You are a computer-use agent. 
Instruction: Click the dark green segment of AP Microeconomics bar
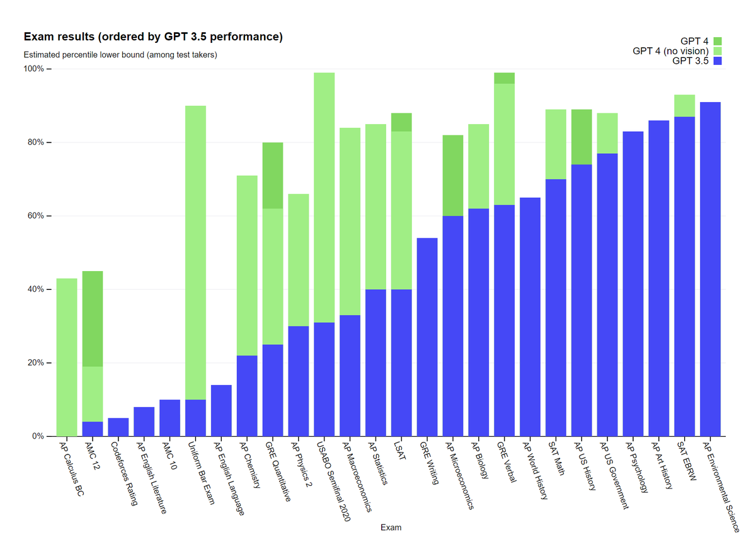point(454,176)
